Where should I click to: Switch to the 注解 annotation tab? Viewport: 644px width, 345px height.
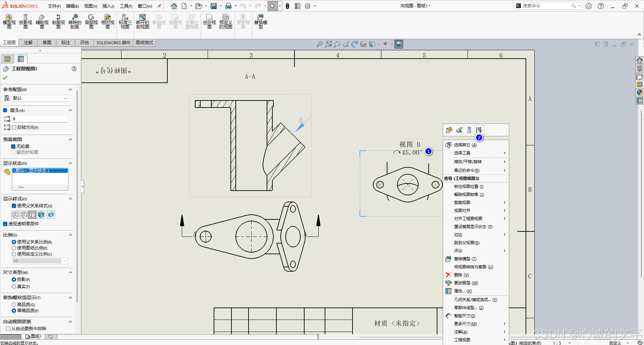click(28, 43)
